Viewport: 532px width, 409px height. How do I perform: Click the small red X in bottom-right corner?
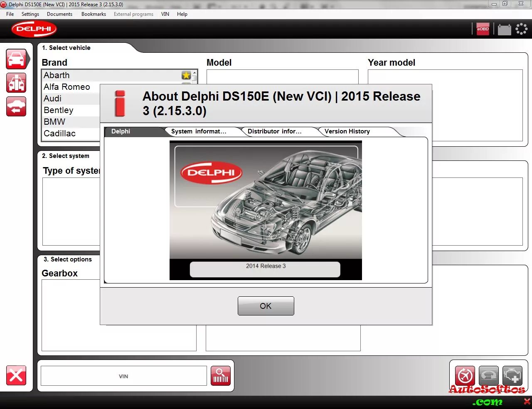coord(527,402)
